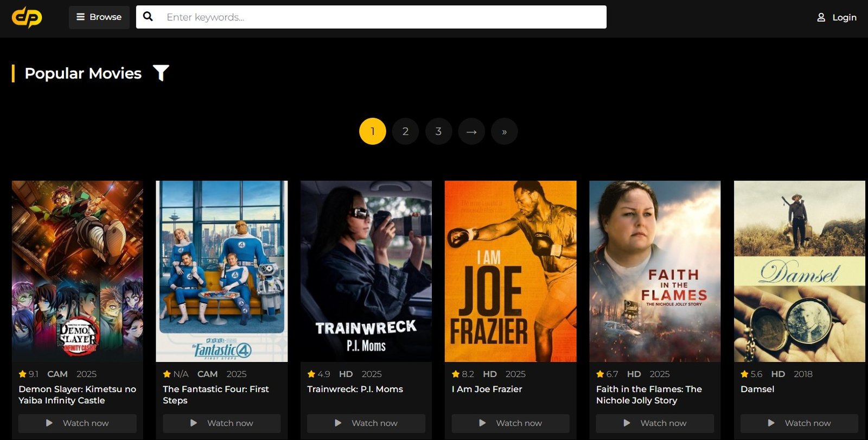Screen dimensions: 868x440
Task: Watch now button for The Fantastic Four
Action: point(222,423)
